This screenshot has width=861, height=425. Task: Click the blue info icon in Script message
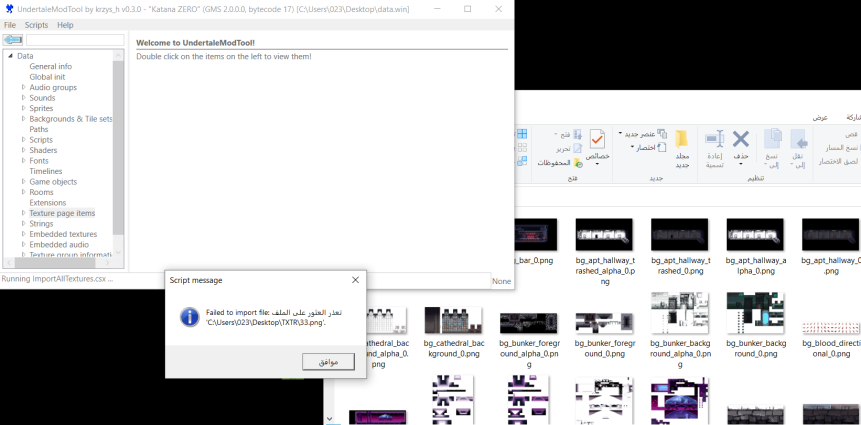(x=189, y=317)
